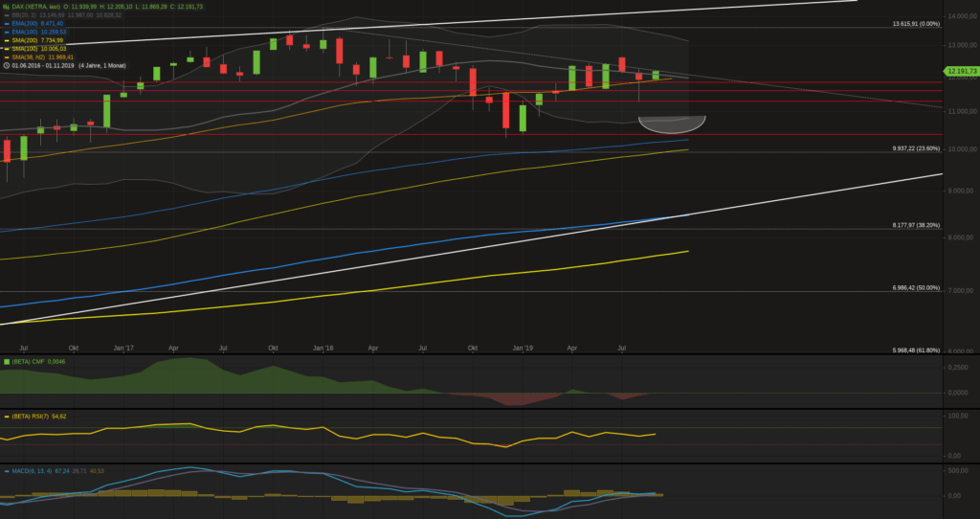Click the Fibonacci label 8.177,97 (38.20%)
The image size is (980, 519).
pos(916,225)
